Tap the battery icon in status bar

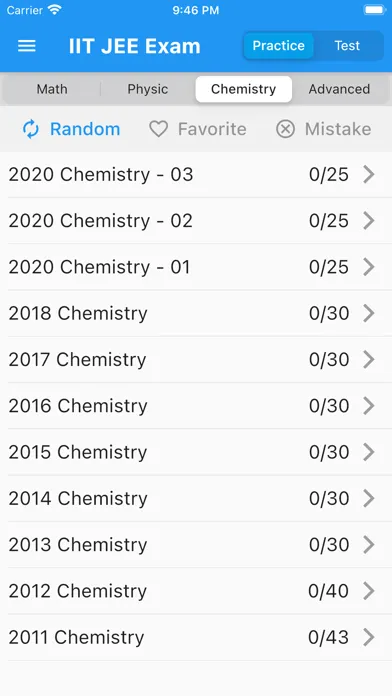375,10
